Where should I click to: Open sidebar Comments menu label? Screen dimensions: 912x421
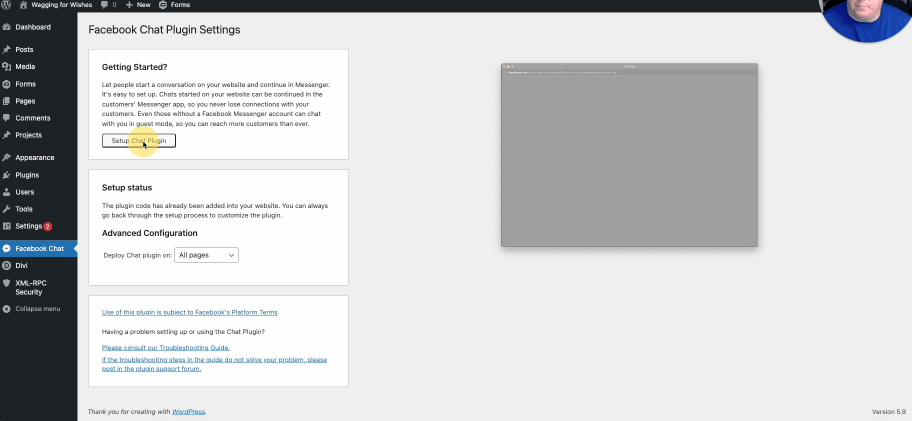pyautogui.click(x=33, y=118)
